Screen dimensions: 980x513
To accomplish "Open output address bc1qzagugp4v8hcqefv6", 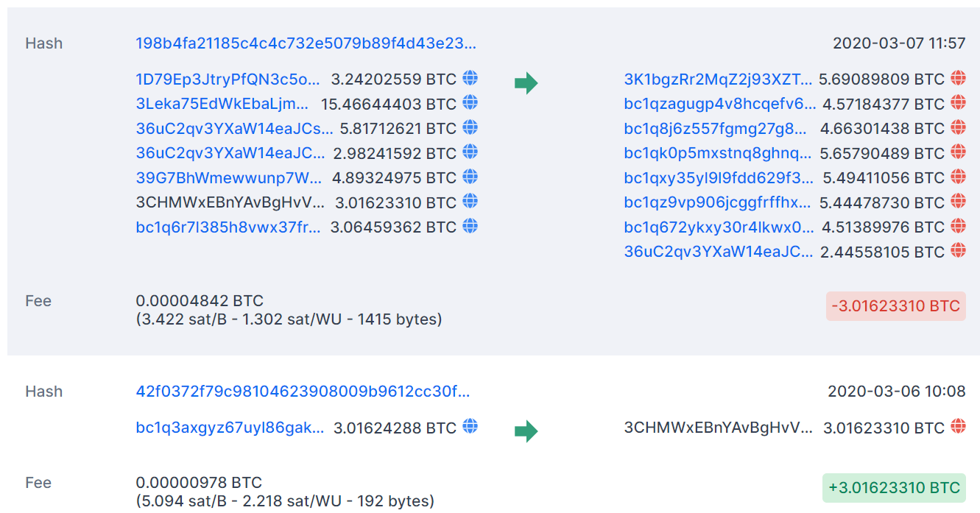I will coord(719,104).
